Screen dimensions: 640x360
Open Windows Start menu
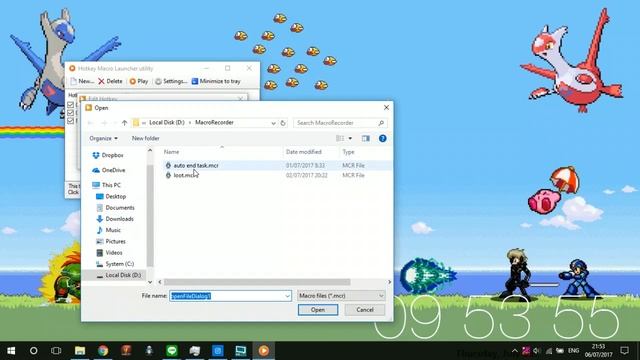(x=11, y=351)
